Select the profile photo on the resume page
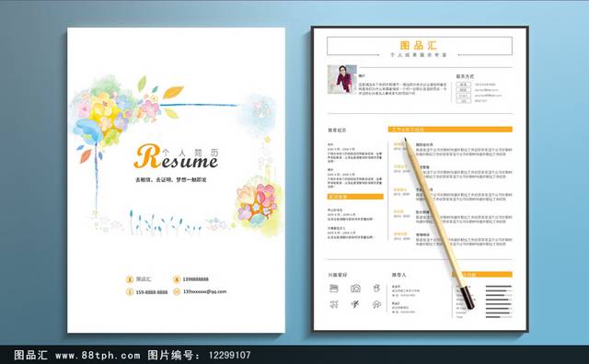Image resolution: width=589 pixels, height=364 pixels. click(341, 79)
